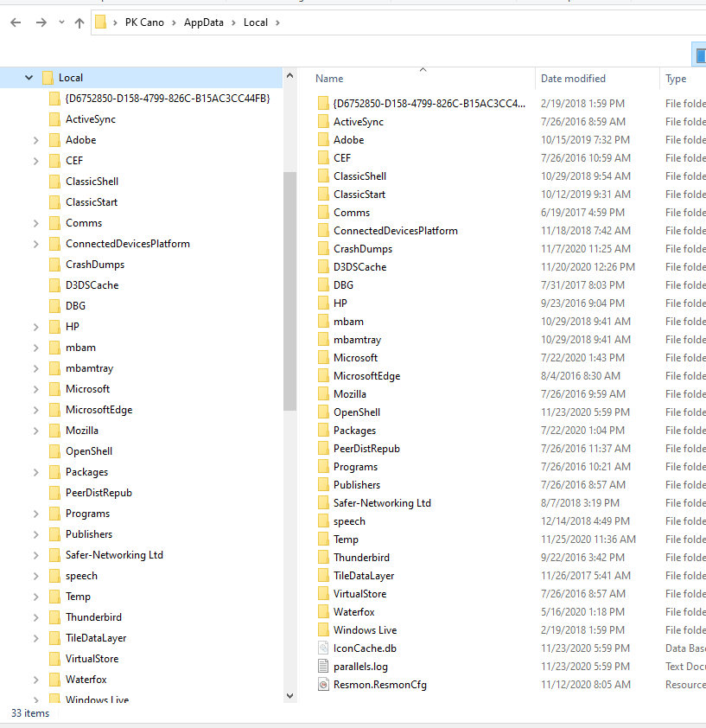Select Safer-Networking Ltd in the tree
Viewport: 706px width, 728px height.
click(x=114, y=555)
